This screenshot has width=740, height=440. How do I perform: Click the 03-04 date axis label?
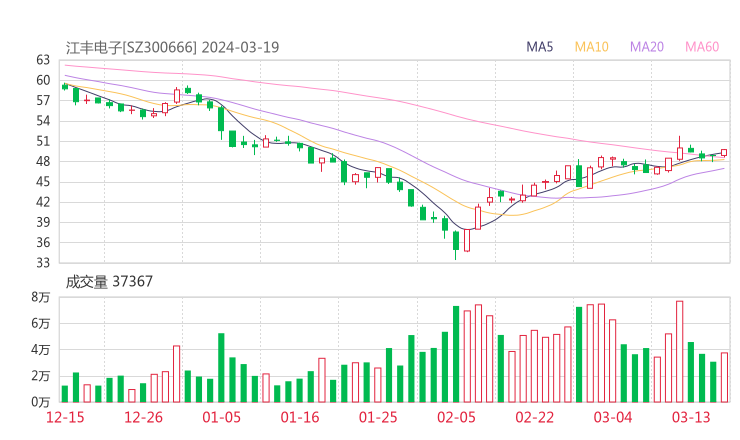[613, 417]
